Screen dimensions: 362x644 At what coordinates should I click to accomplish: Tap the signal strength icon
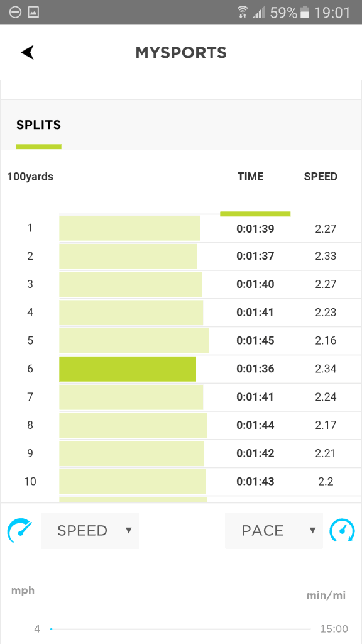[258, 13]
